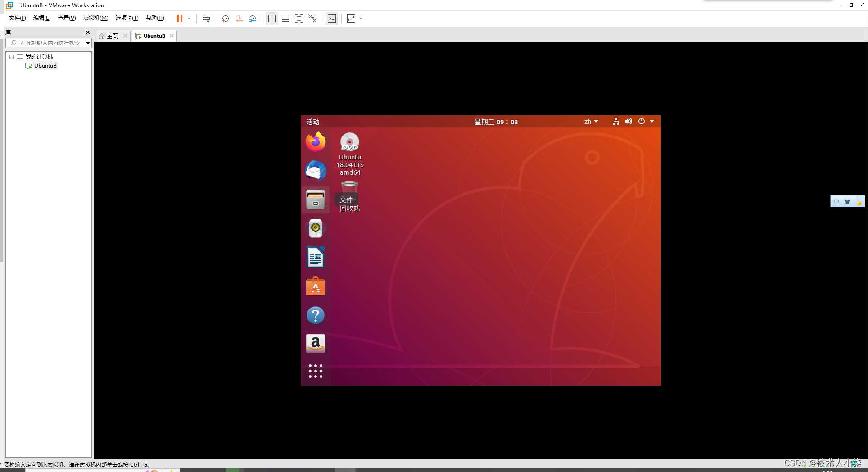The image size is (868, 472).
Task: Click the Ubuntu volume icon
Action: (628, 122)
